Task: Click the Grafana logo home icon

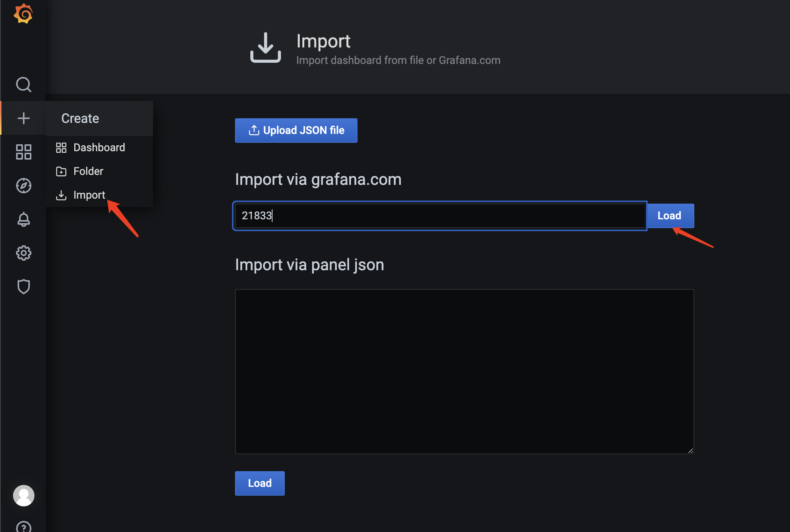Action: (23, 14)
